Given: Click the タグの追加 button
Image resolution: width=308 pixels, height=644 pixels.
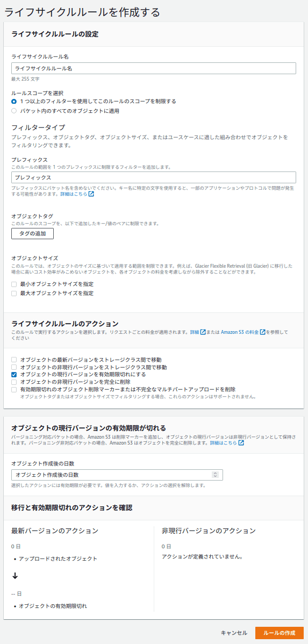Looking at the screenshot, I should [x=32, y=234].
